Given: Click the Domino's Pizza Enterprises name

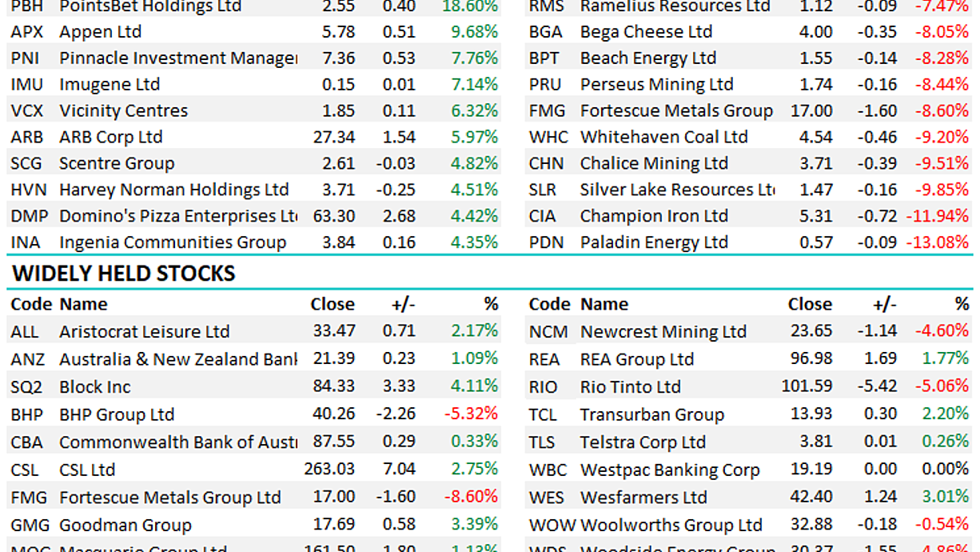Looking at the screenshot, I should [x=178, y=217].
